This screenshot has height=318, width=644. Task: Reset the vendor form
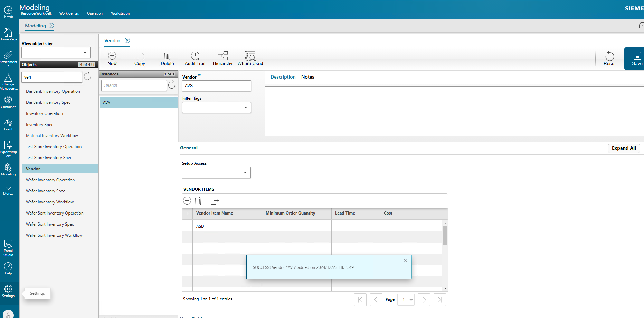click(x=609, y=58)
